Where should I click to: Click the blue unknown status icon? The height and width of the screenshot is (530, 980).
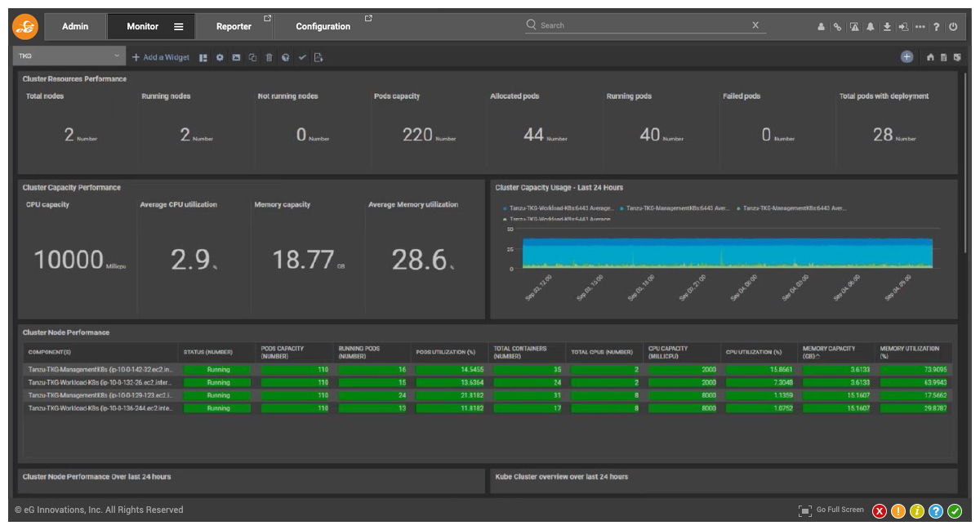pyautogui.click(x=936, y=511)
